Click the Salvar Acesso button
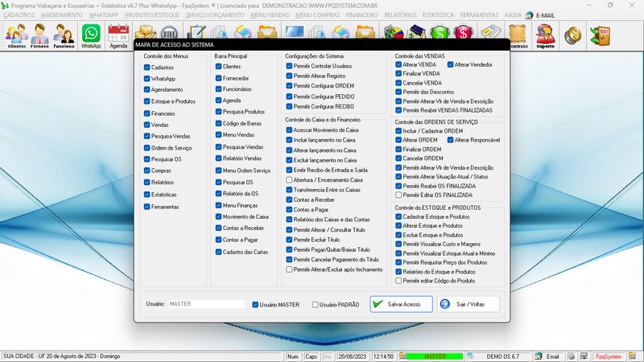Screen dimensions: 644x362 click(401, 304)
